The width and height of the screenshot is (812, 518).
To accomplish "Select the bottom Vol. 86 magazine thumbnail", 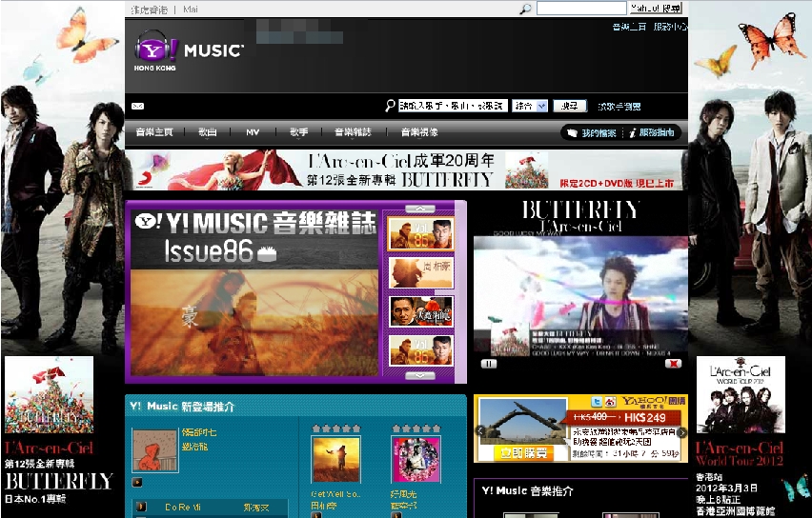I will (x=420, y=350).
